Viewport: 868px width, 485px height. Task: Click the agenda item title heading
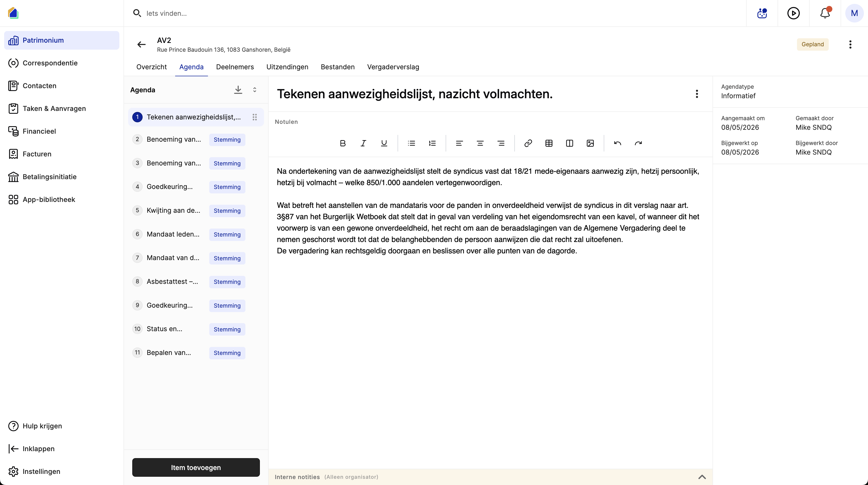click(x=415, y=94)
